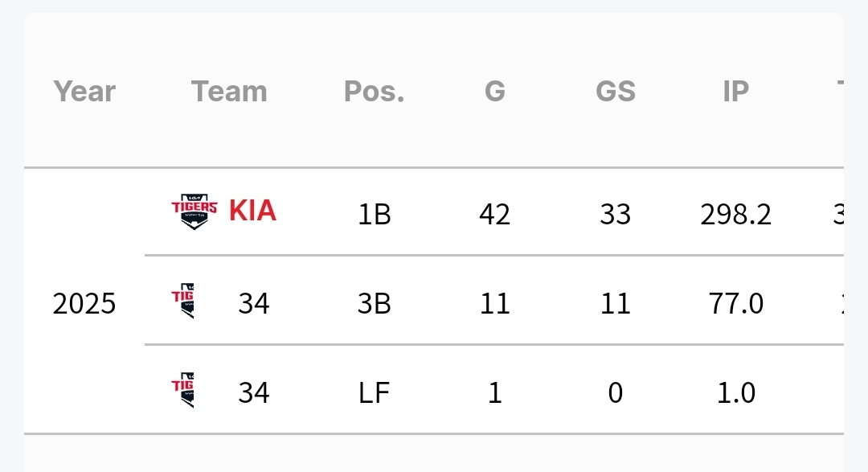868x472 pixels.
Task: Sort by the GS column header
Action: (x=616, y=92)
